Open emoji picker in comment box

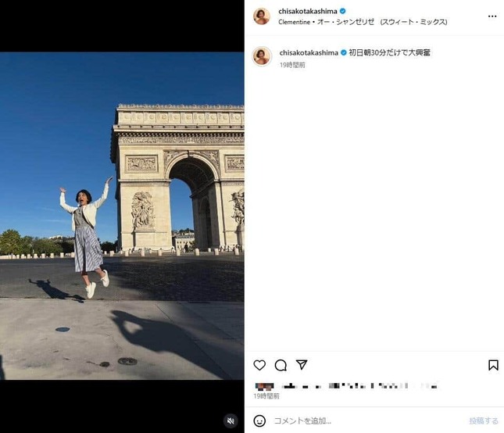(x=259, y=420)
